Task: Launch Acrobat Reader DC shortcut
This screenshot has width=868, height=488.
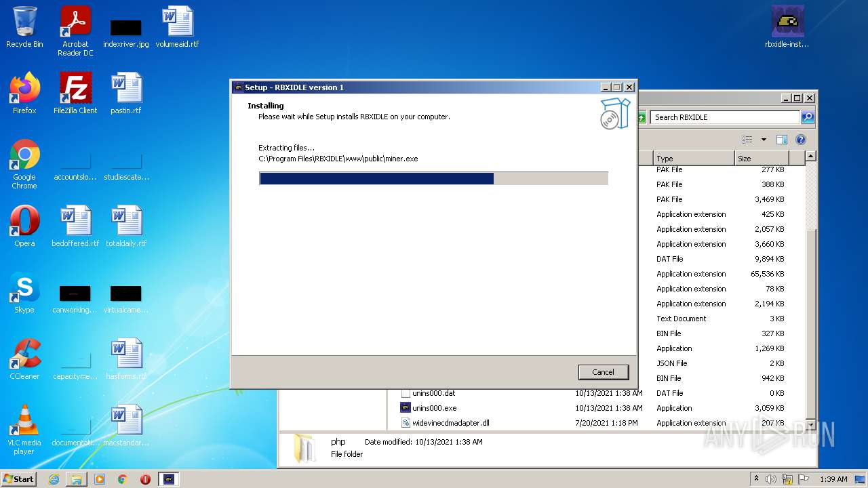Action: pos(75,32)
